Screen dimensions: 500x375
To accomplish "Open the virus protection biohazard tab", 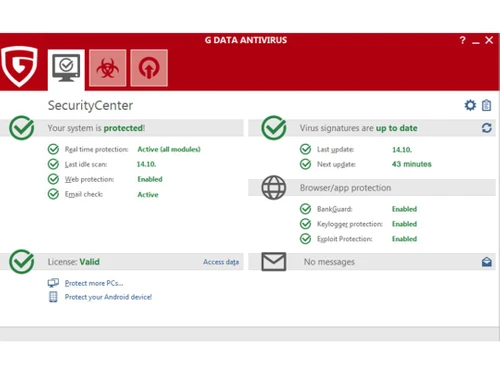I will (107, 68).
